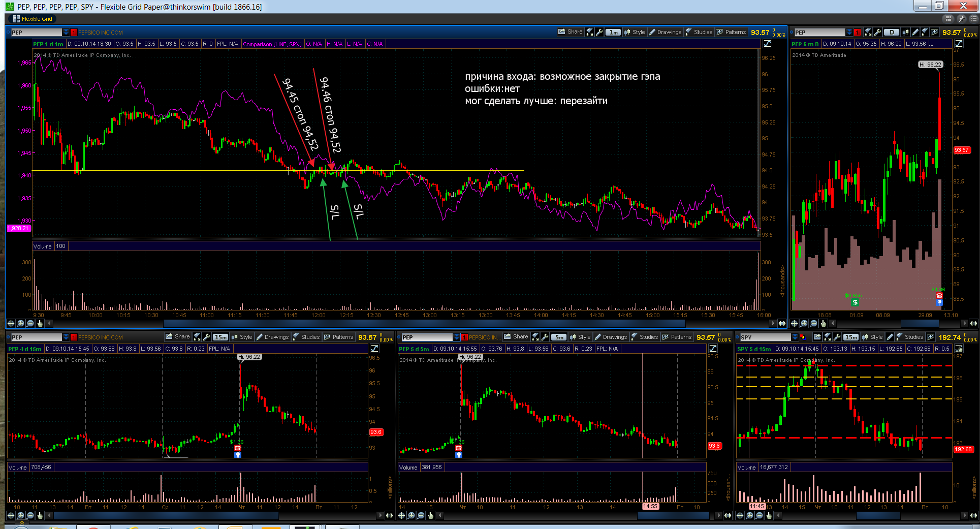Toggle price scale icon on PEP 5m chart
The height and width of the screenshot is (529, 980).
(x=713, y=349)
